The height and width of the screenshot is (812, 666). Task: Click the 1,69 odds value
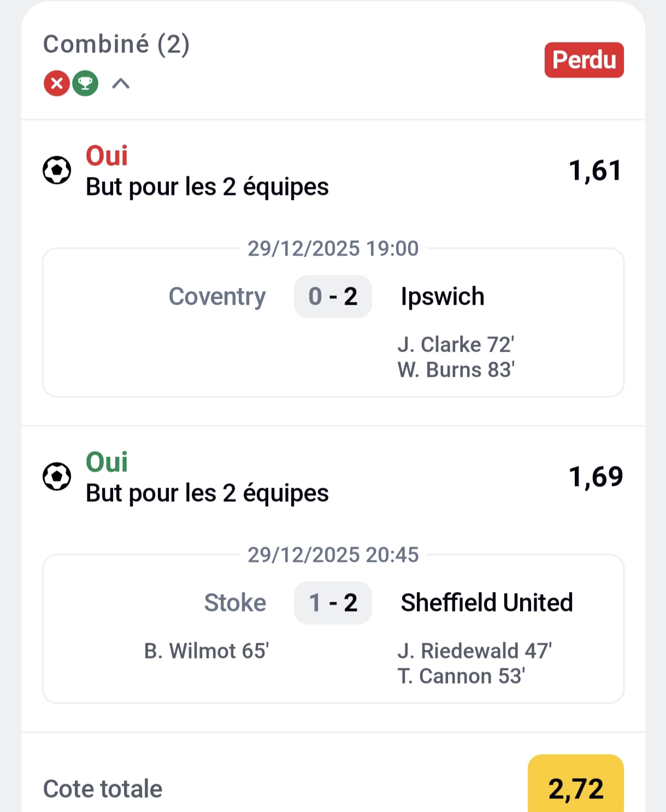pyautogui.click(x=596, y=477)
